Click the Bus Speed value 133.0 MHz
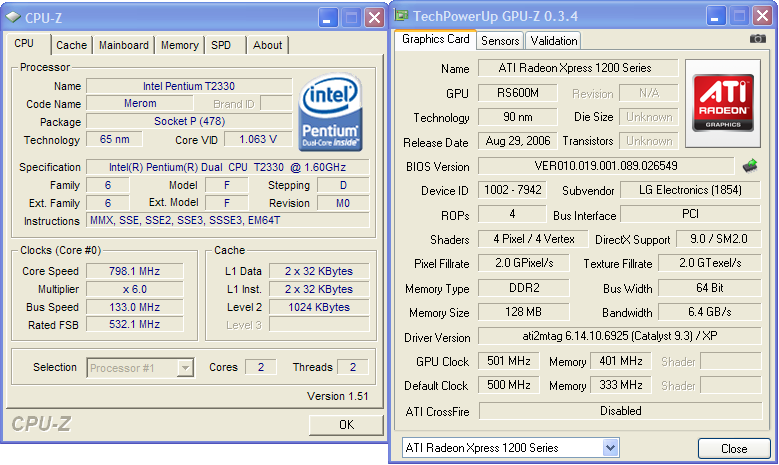Screen dimensions: 779x465 pos(135,307)
